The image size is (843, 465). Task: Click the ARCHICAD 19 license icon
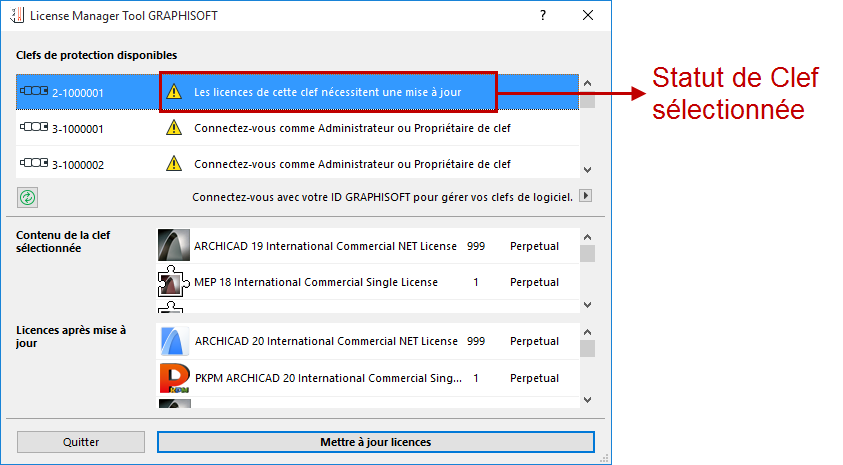[x=174, y=246]
